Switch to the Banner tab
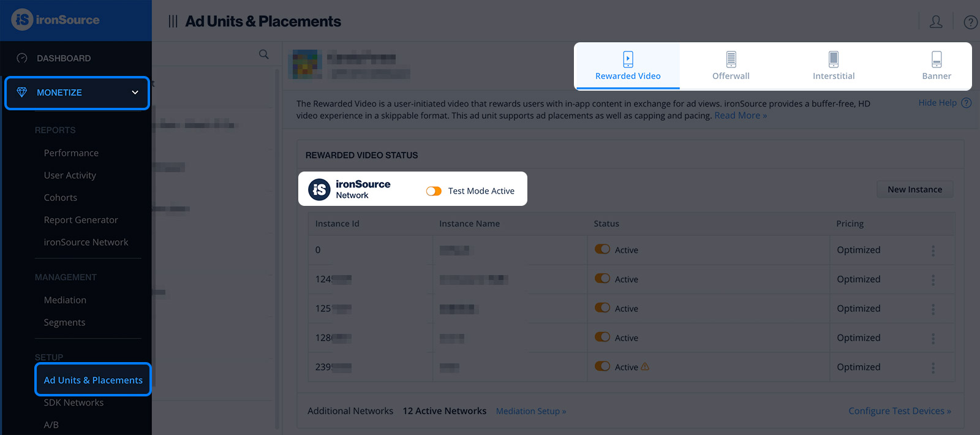980x435 pixels. pyautogui.click(x=937, y=66)
